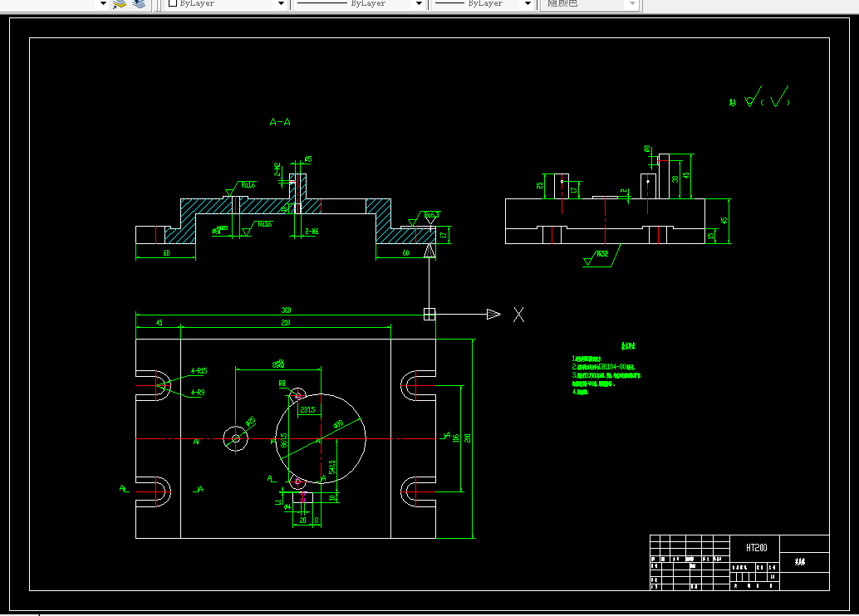Image resolution: width=859 pixels, height=616 pixels.
Task: Open the ByLayer linetype control dropdown
Action: click(419, 4)
